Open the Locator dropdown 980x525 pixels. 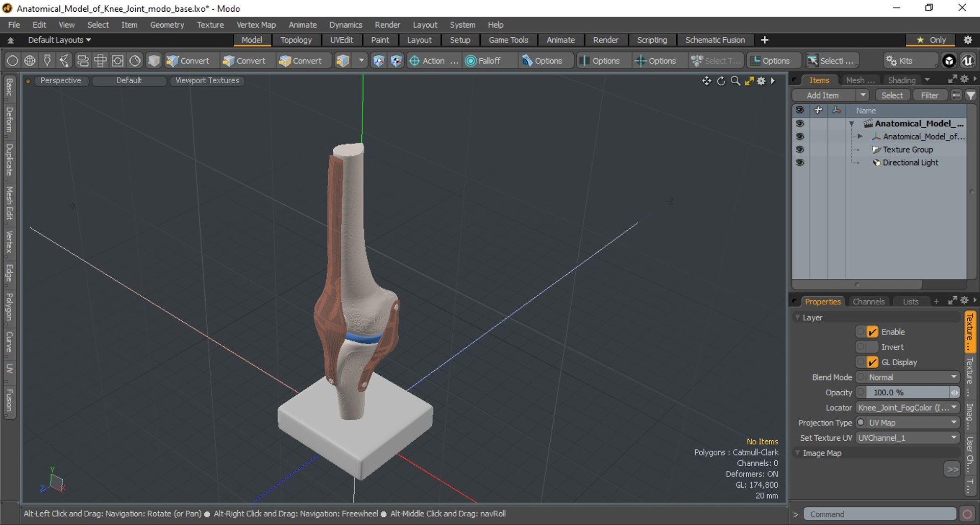pos(908,408)
